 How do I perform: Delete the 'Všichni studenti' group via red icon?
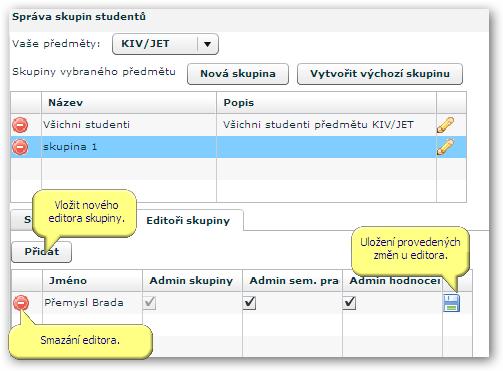tap(20, 125)
